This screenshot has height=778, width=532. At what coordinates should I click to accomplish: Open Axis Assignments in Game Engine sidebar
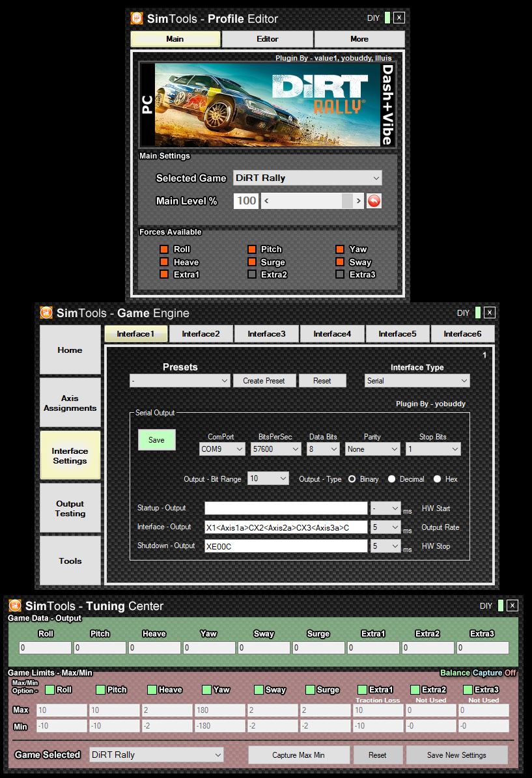[x=70, y=403]
